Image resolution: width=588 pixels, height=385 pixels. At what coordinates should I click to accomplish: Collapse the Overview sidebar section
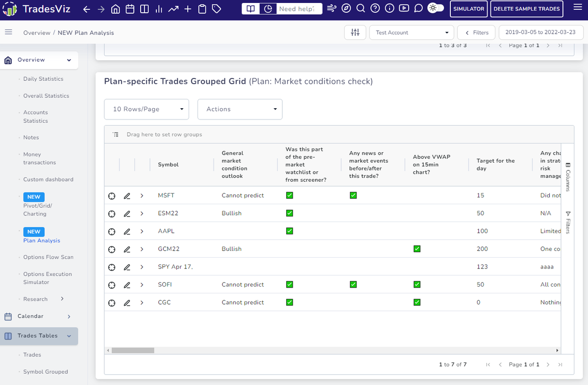point(39,60)
